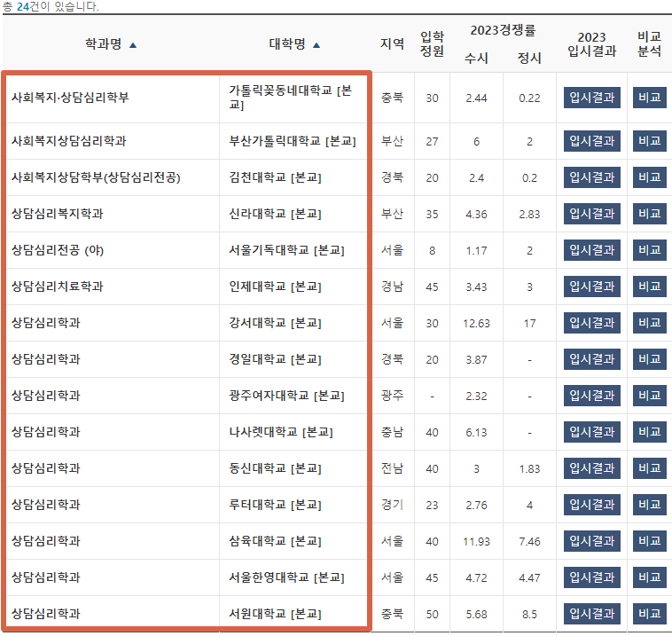Open 입시결과 for 나사렛대학교
The width and height of the screenshot is (672, 636).
592,432
